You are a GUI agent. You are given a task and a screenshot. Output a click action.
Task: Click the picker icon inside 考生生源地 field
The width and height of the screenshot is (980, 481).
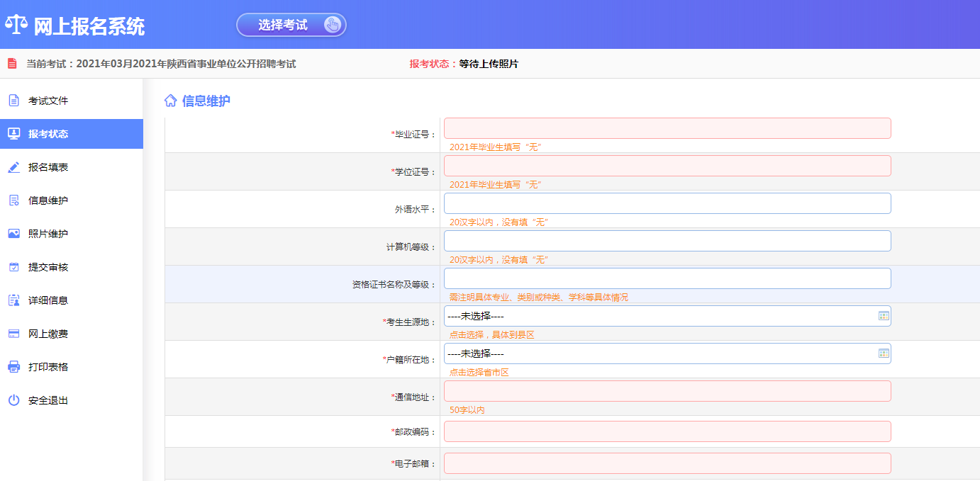[882, 315]
